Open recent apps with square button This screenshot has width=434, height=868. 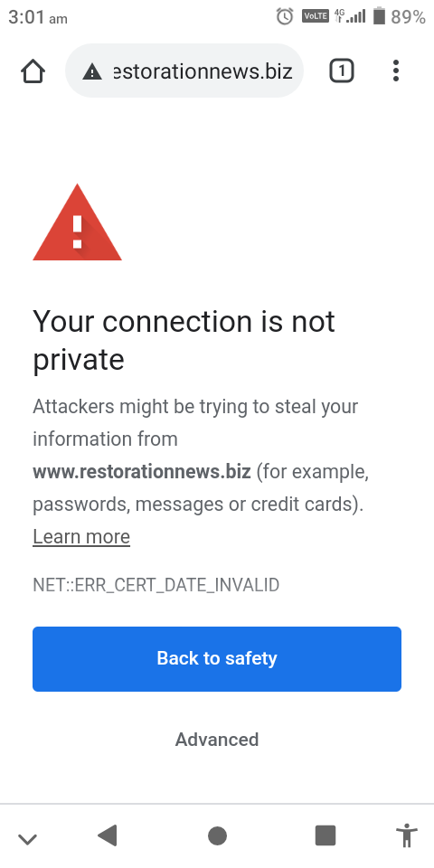pyautogui.click(x=325, y=835)
